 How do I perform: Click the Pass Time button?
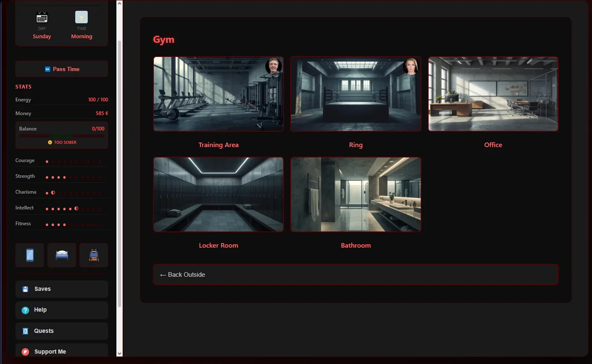62,69
